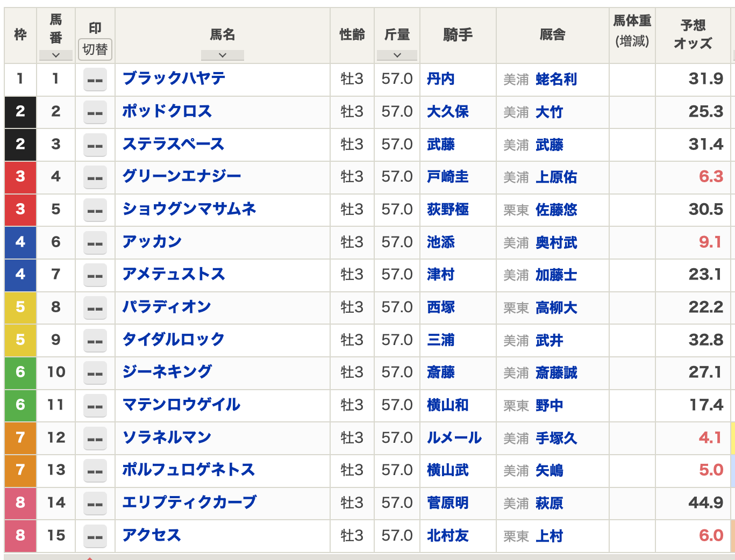This screenshot has width=735, height=560.
Task: Click the mark selector for ブラックハヤテ
Action: 95,80
